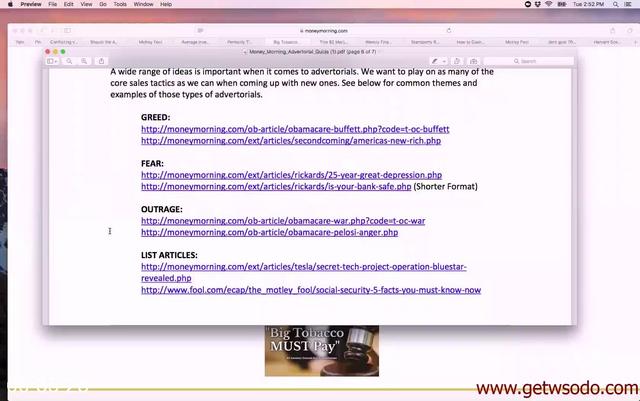The width and height of the screenshot is (640, 401).
Task: Open the Preview application menu
Action: tap(31, 4)
